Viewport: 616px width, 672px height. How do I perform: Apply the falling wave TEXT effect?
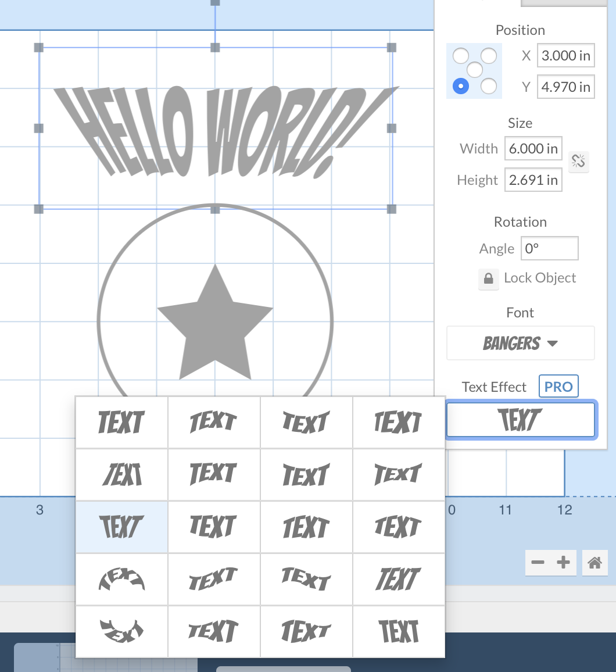[x=306, y=580]
